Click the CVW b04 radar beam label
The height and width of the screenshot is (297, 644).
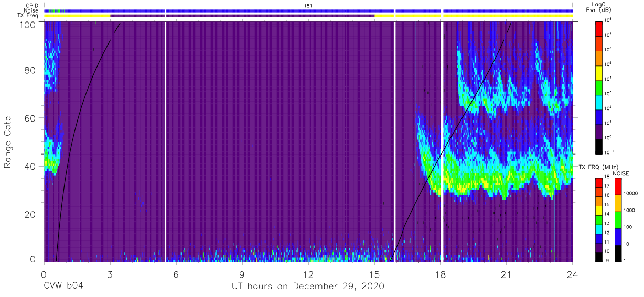click(64, 287)
